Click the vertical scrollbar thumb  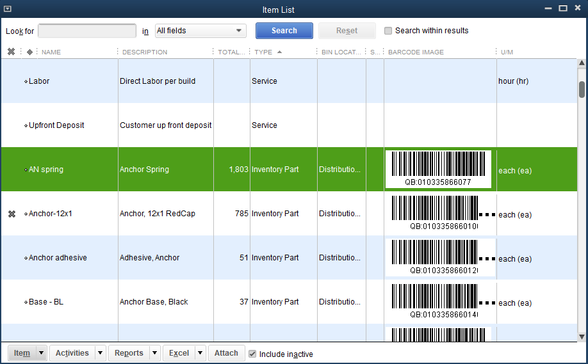(x=582, y=89)
